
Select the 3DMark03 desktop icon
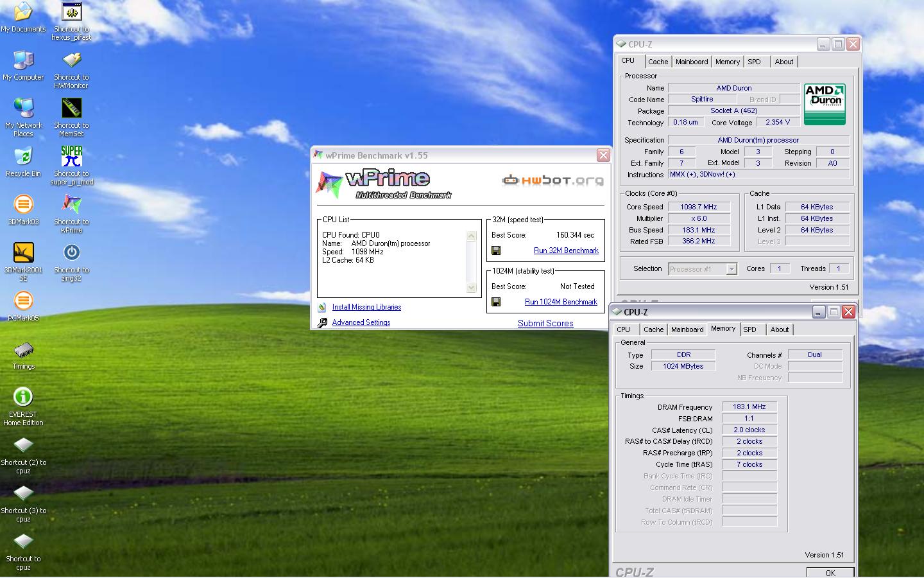click(x=23, y=210)
